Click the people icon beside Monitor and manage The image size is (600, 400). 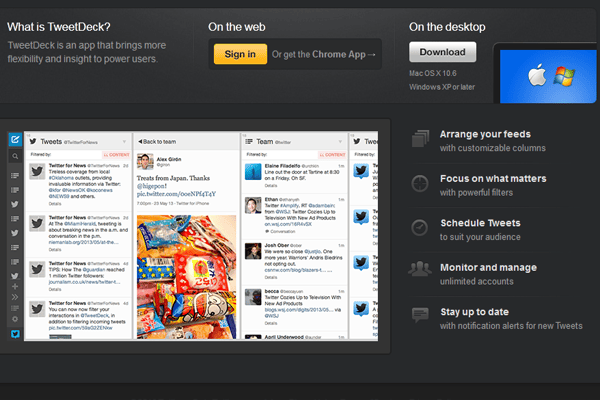(420, 269)
